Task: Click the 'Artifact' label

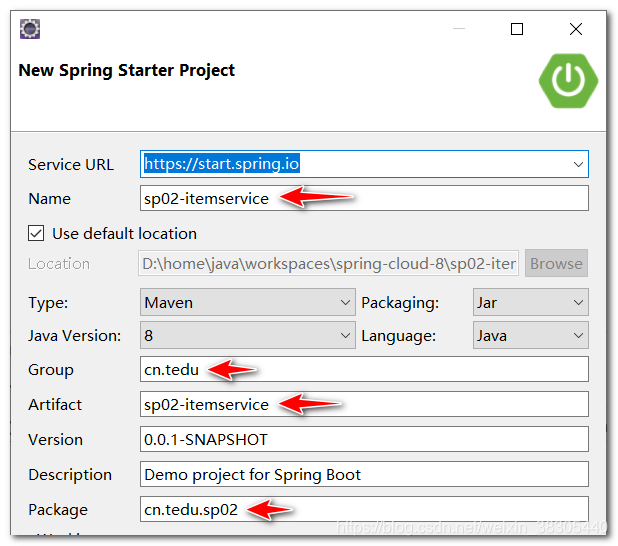Action: point(55,405)
